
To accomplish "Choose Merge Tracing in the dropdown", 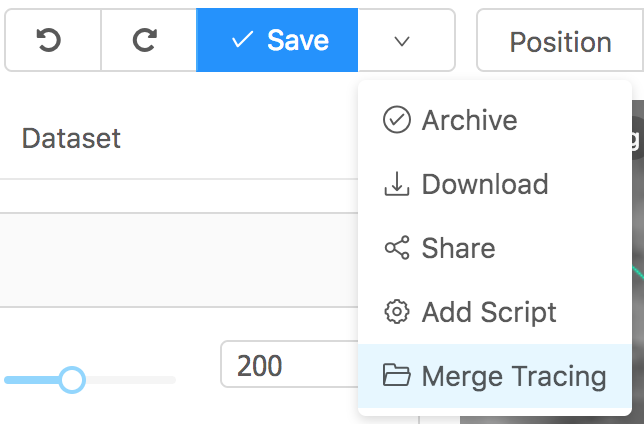I will [494, 376].
